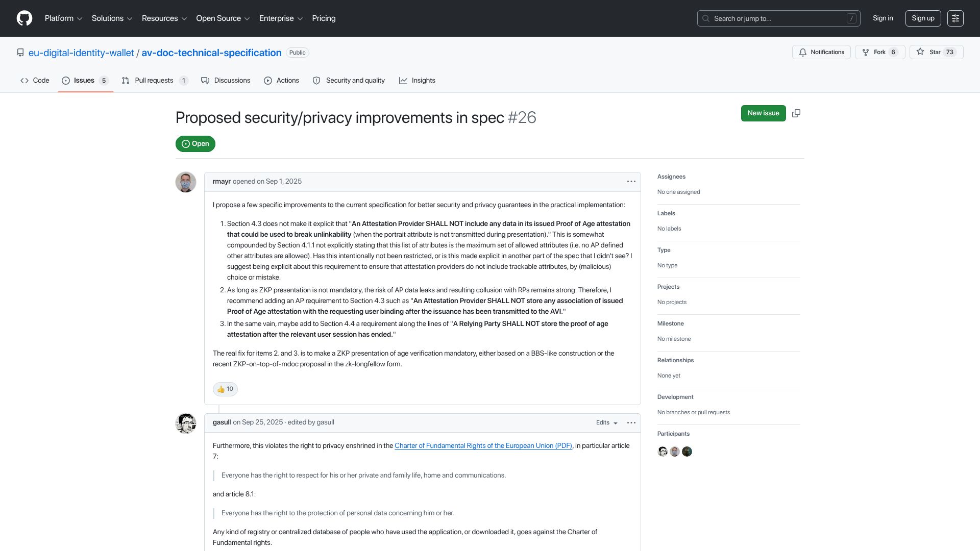Click the third participant avatar
The image size is (980, 551).
pyautogui.click(x=687, y=452)
